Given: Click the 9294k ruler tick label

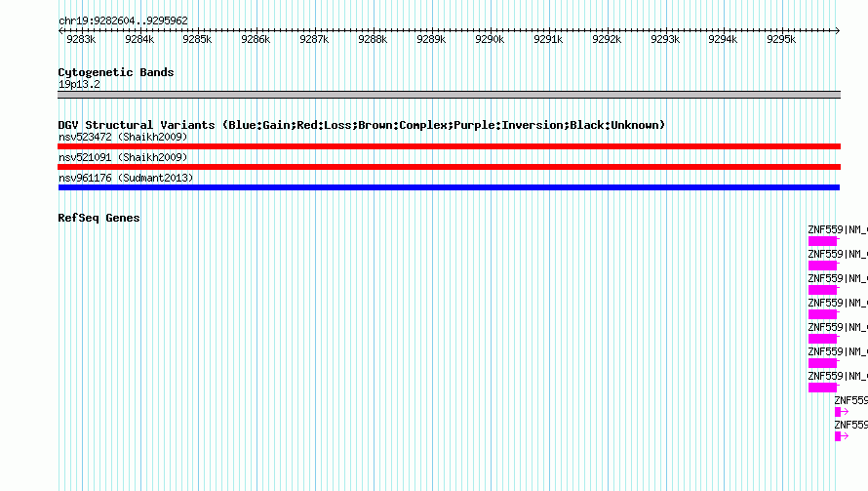Looking at the screenshot, I should tap(723, 39).
